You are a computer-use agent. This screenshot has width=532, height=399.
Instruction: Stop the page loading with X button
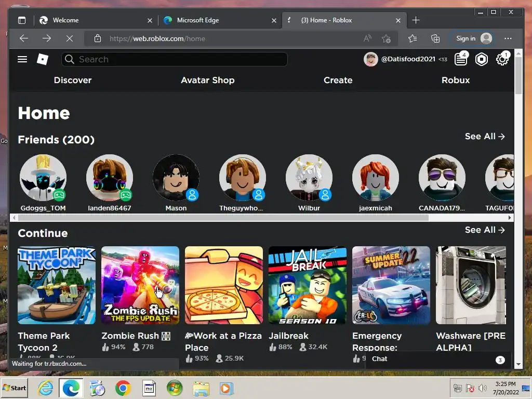coord(70,38)
